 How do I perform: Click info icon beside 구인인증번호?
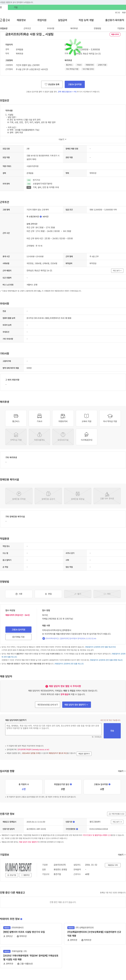coord(77,829)
